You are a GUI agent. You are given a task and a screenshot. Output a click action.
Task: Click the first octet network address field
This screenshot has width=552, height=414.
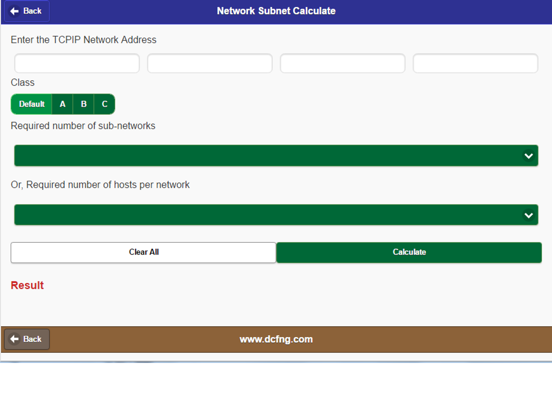(x=77, y=63)
